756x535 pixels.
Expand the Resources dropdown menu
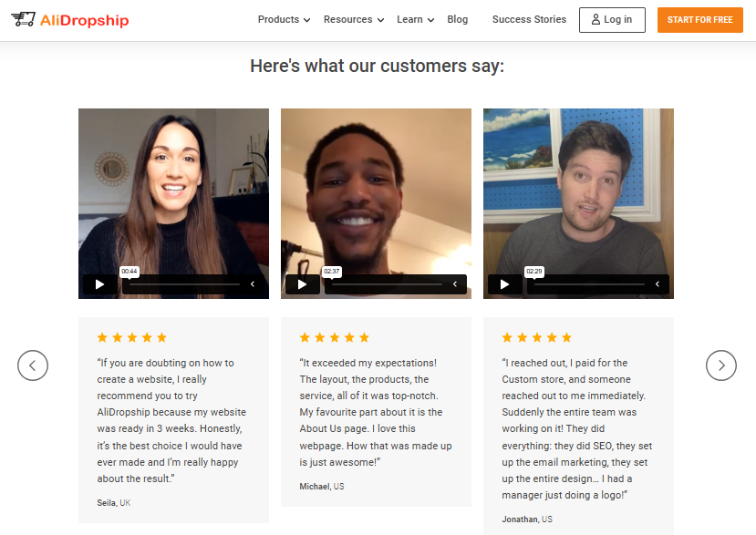click(x=354, y=20)
